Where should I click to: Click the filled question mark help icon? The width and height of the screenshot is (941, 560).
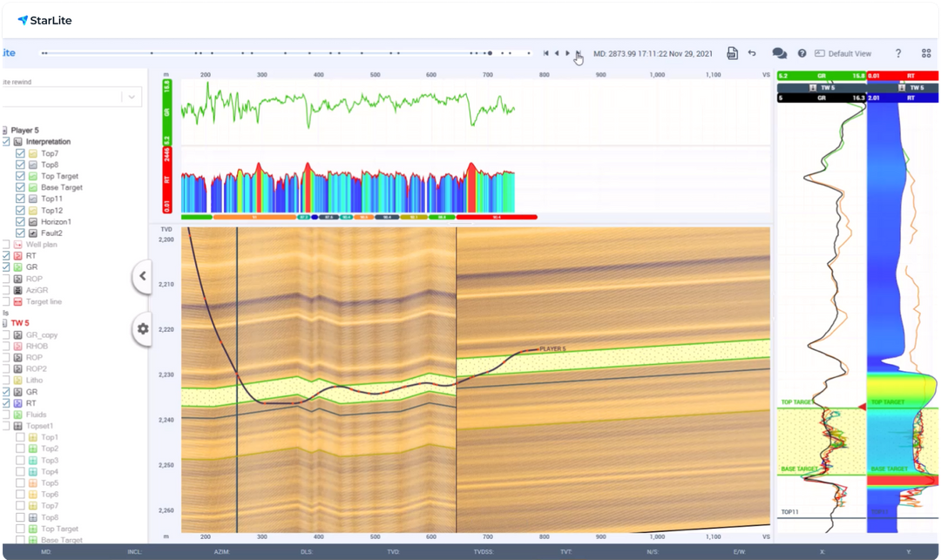(802, 53)
